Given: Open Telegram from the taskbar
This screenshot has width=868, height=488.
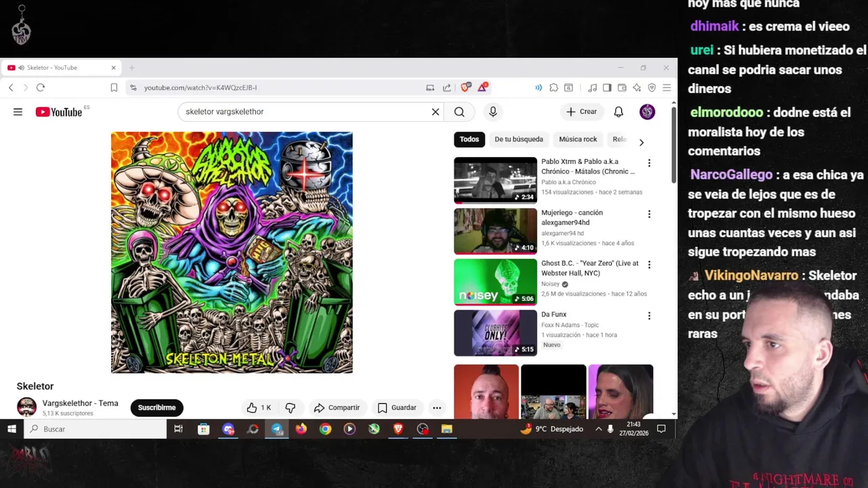Looking at the screenshot, I should coord(277,429).
